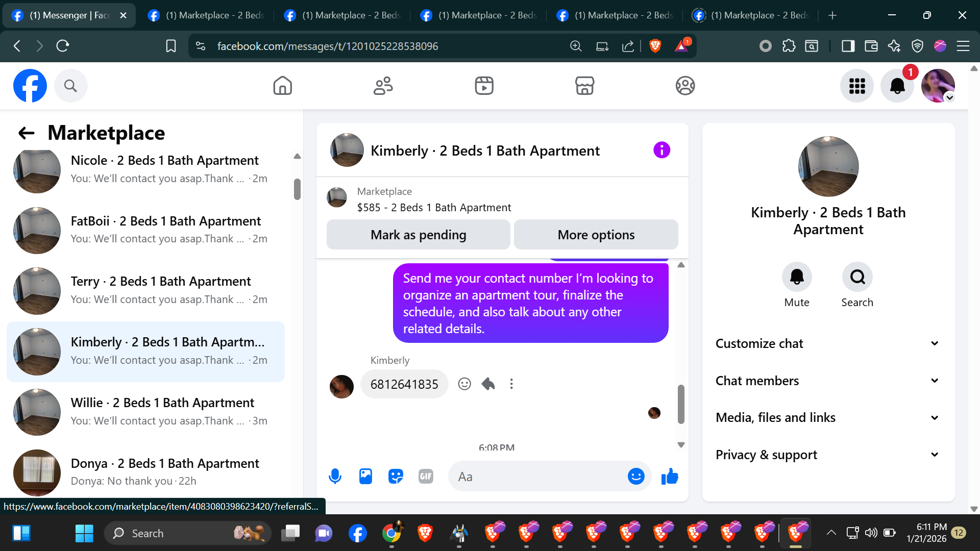Image resolution: width=980 pixels, height=551 pixels.
Task: Open the GIF picker icon
Action: [426, 477]
